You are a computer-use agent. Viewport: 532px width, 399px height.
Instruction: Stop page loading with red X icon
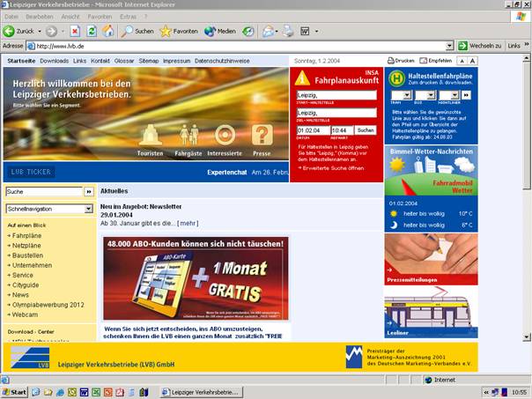point(75,32)
